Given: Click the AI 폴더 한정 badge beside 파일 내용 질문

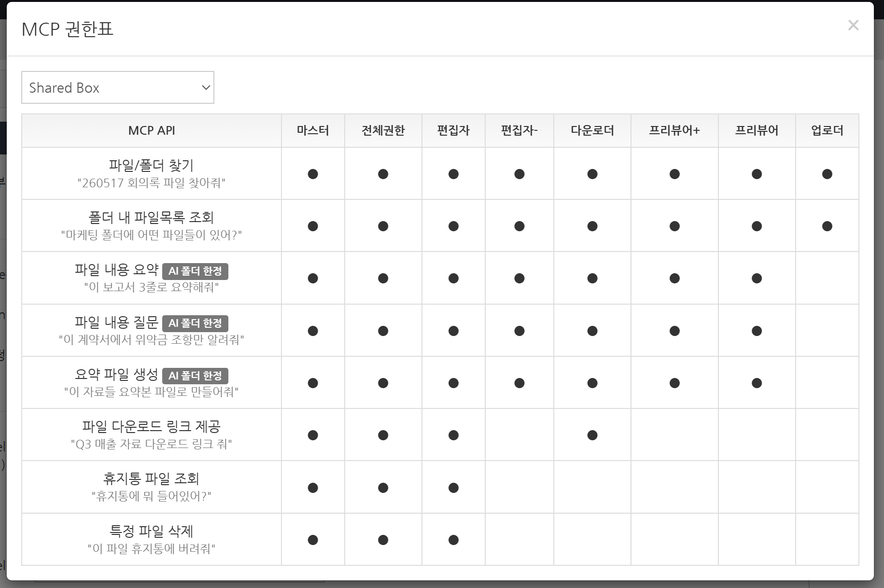Looking at the screenshot, I should pos(195,323).
